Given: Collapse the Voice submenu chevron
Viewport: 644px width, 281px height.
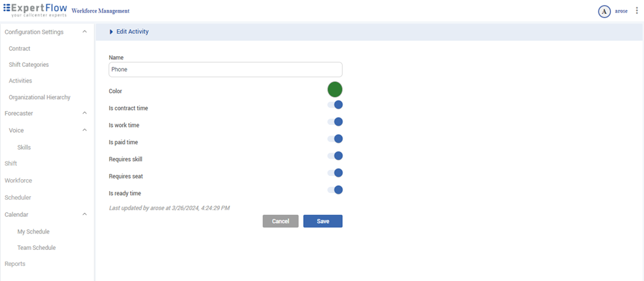Looking at the screenshot, I should point(85,130).
